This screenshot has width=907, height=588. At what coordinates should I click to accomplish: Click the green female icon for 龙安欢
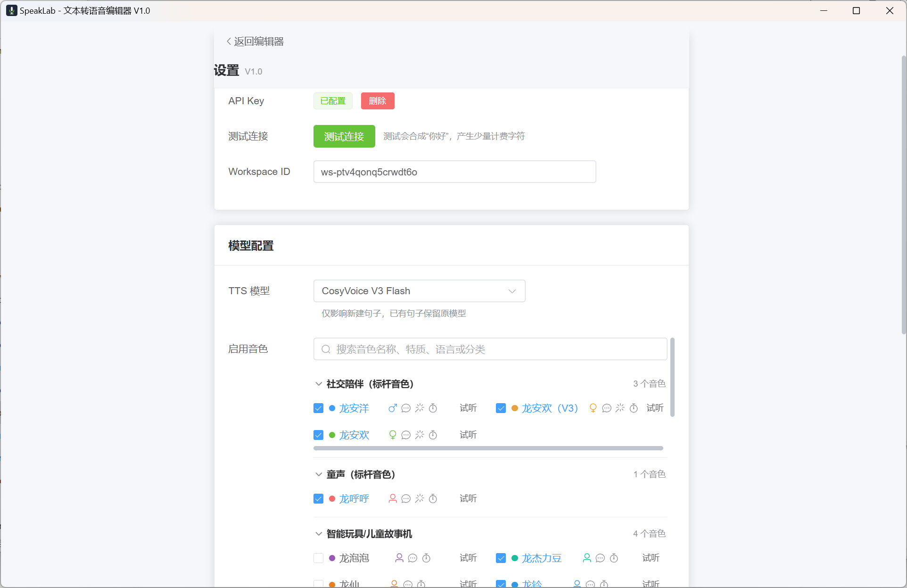coord(392,435)
